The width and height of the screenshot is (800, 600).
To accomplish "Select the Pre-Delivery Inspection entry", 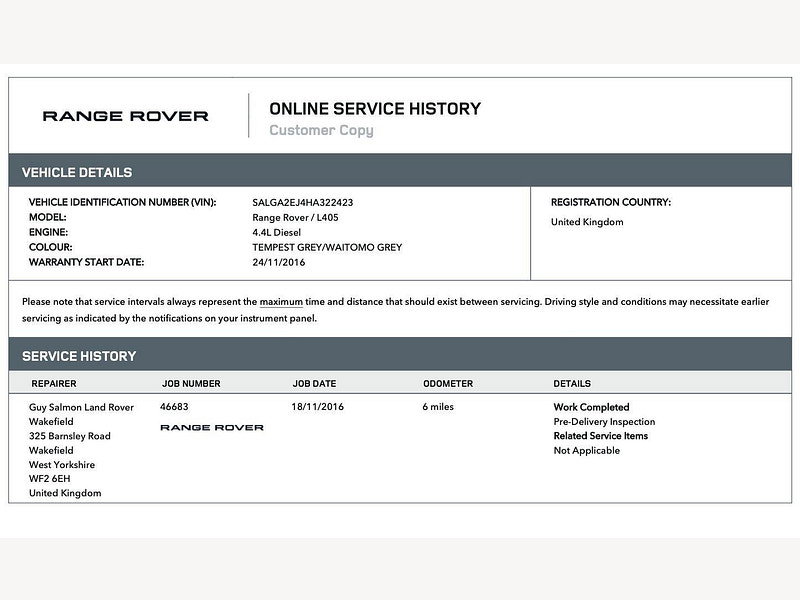I will (x=604, y=422).
